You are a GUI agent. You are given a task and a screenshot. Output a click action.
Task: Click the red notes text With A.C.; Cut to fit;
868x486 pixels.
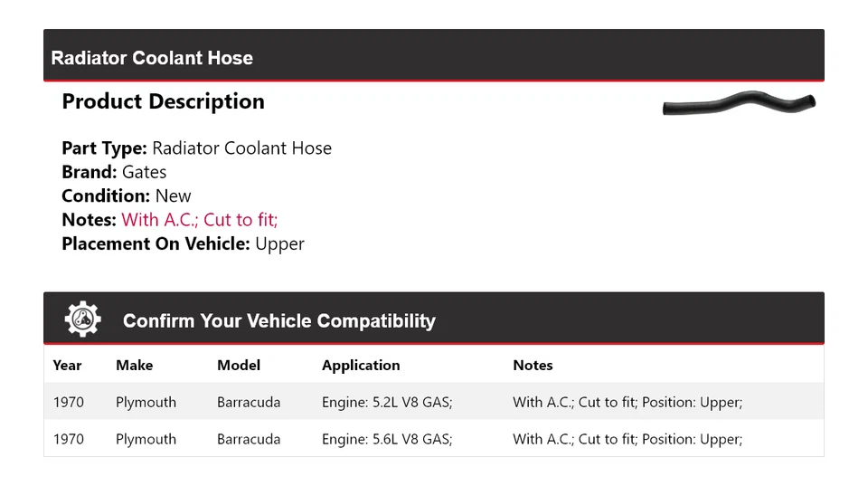point(199,220)
